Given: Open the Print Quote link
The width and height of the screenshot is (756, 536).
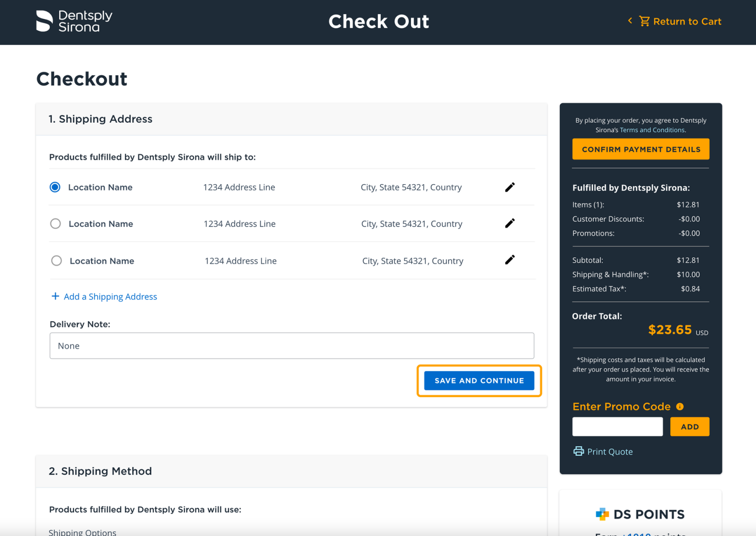Looking at the screenshot, I should click(610, 452).
